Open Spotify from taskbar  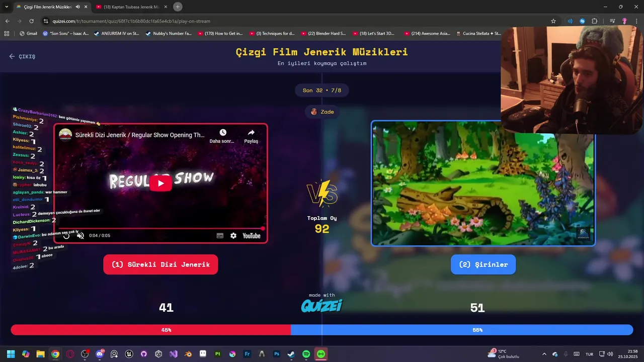click(x=306, y=354)
